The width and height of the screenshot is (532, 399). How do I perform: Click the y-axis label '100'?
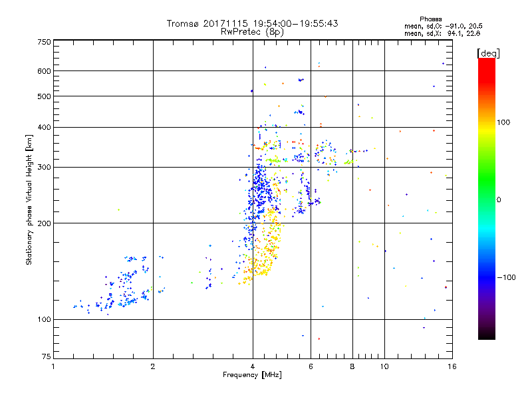pos(44,319)
